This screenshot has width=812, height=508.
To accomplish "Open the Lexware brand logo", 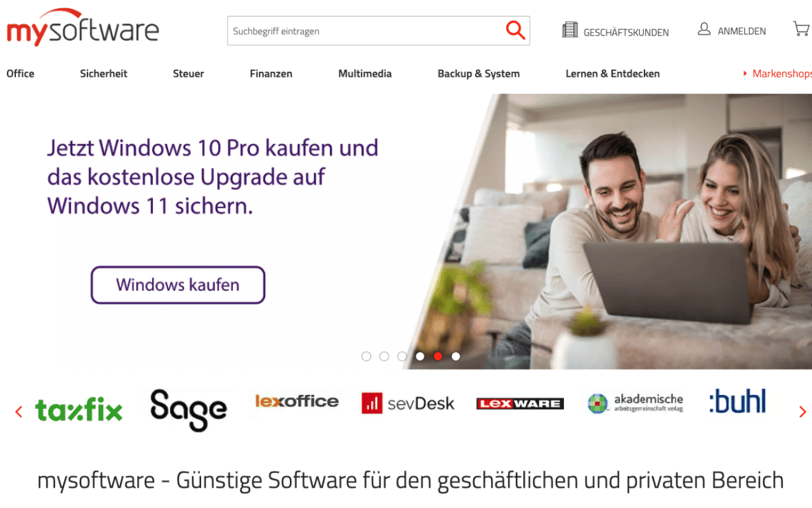I will 520,403.
